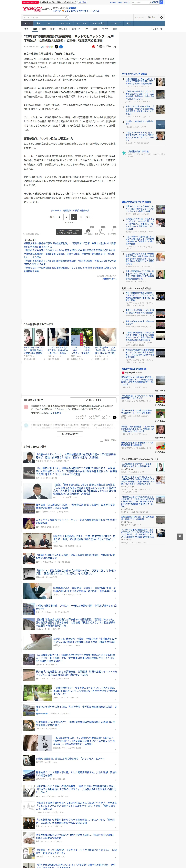Open トップ navigation tab
Viewport: 186px width, 868px height.
point(27,24)
